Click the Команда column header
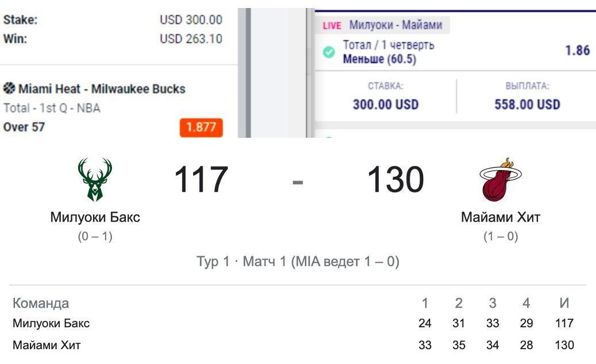 (x=41, y=303)
